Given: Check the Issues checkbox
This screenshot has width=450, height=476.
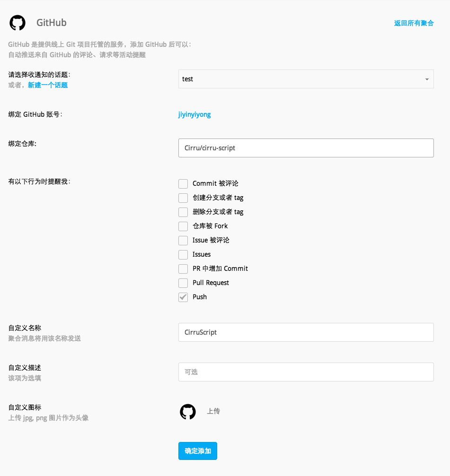Looking at the screenshot, I should tap(183, 254).
